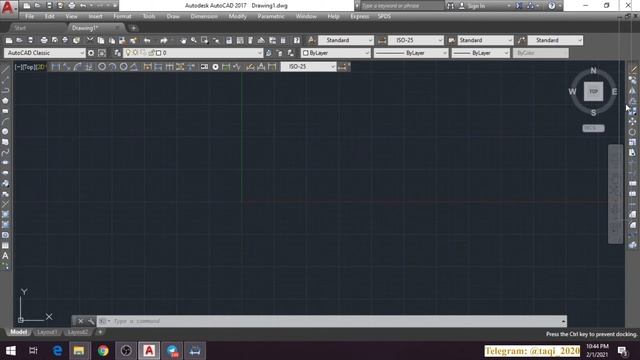Screen dimensions: 640x360
Task: Click the Save icon in the Standard toolbar
Action: [30, 40]
